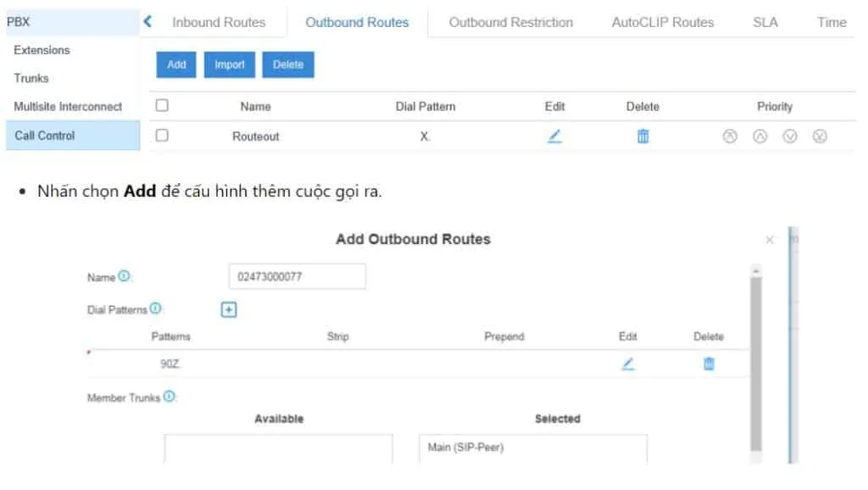Click the Import button
868x490 pixels.
tap(229, 64)
